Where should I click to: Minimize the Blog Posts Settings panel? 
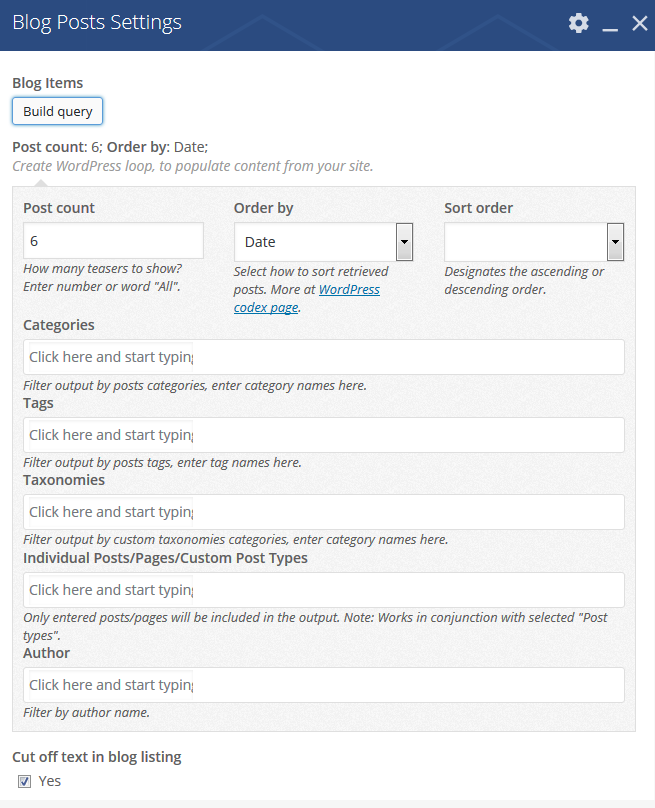pyautogui.click(x=610, y=24)
